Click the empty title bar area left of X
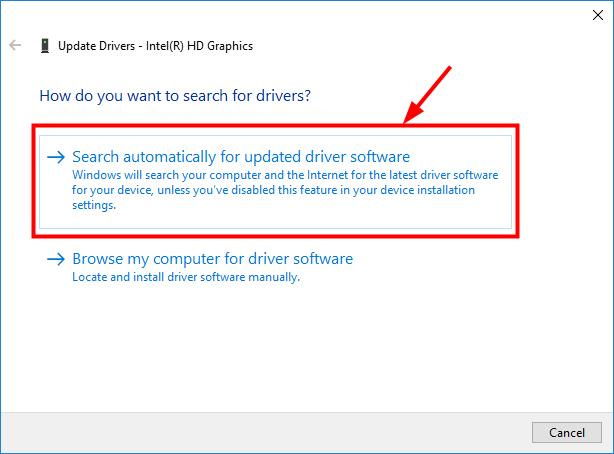The height and width of the screenshot is (454, 614). (x=300, y=14)
